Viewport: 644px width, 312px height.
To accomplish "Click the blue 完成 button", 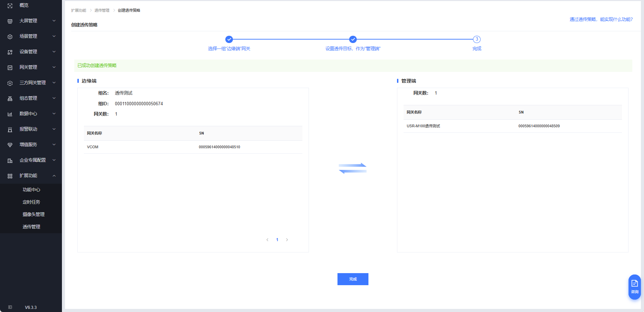I will pyautogui.click(x=353, y=279).
